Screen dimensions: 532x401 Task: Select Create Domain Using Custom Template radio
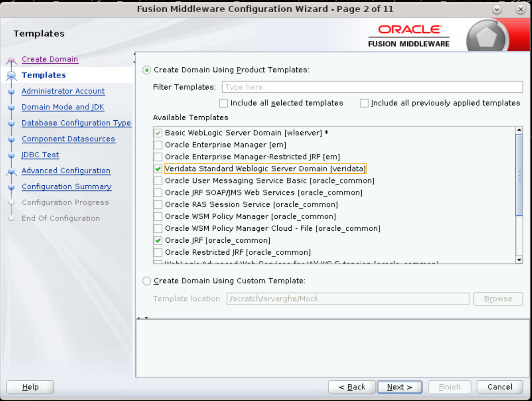pos(147,281)
